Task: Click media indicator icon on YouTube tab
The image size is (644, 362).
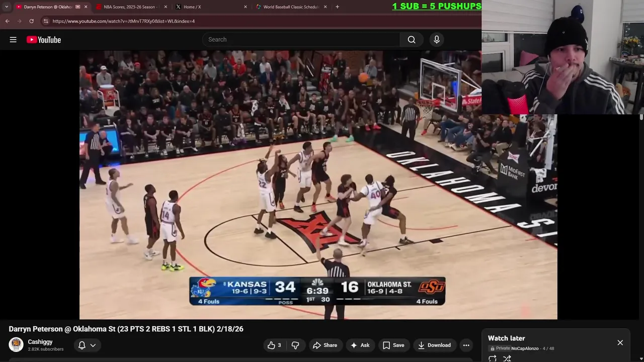Action: click(x=77, y=7)
